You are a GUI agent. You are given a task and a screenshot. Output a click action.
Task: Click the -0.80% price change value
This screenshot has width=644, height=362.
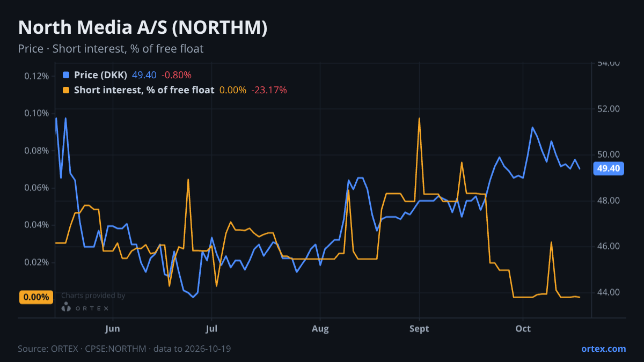click(x=177, y=75)
